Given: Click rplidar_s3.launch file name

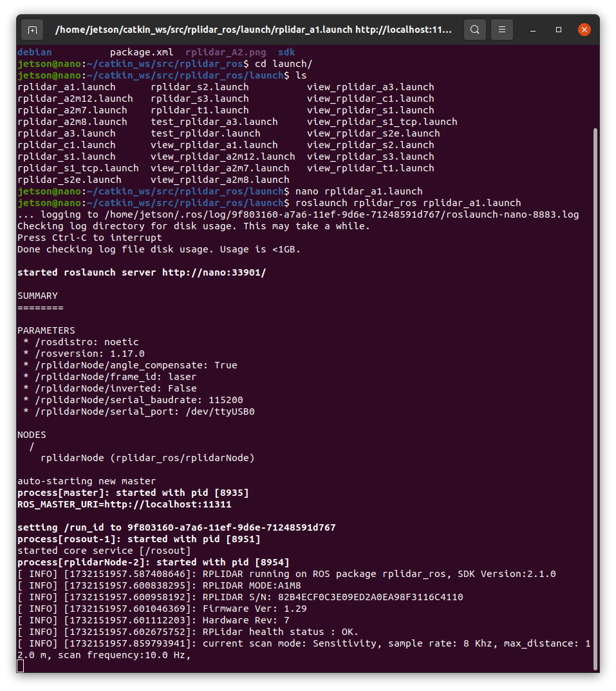Looking at the screenshot, I should (x=200, y=99).
